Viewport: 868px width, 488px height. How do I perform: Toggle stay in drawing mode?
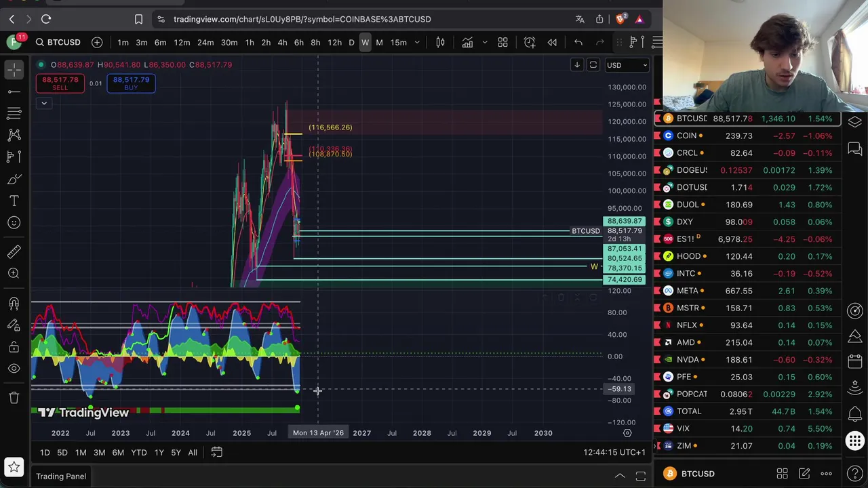click(14, 325)
